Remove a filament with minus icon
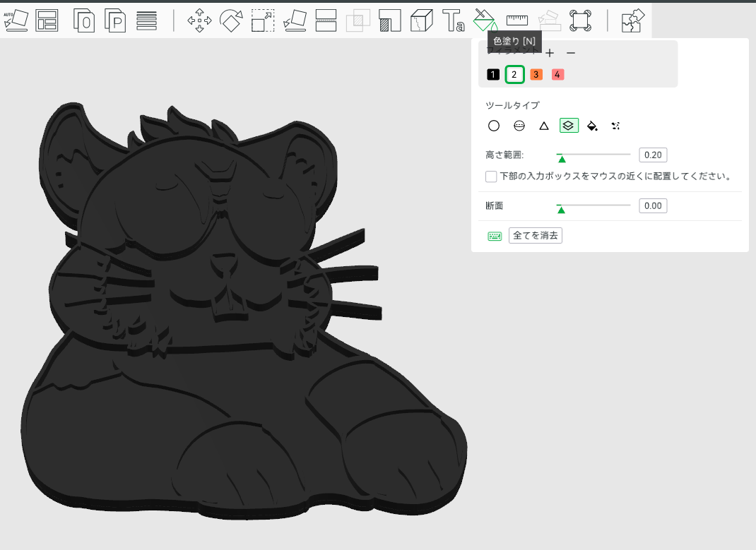Image resolution: width=756 pixels, height=550 pixels. (571, 53)
